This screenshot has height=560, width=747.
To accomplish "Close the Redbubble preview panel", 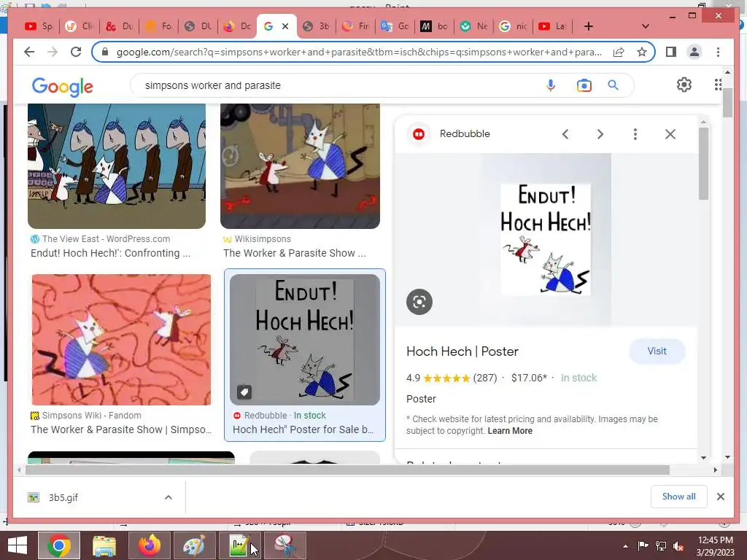I will tap(670, 134).
